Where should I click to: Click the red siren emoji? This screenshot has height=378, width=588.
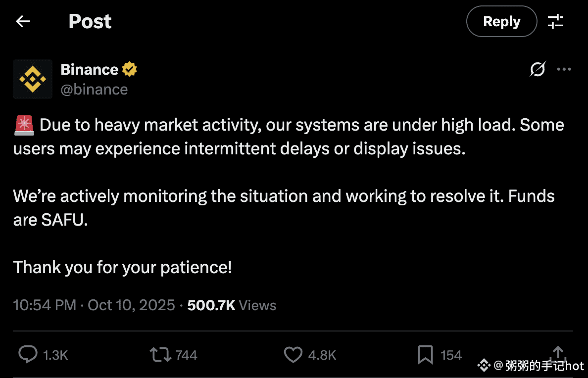(24, 125)
